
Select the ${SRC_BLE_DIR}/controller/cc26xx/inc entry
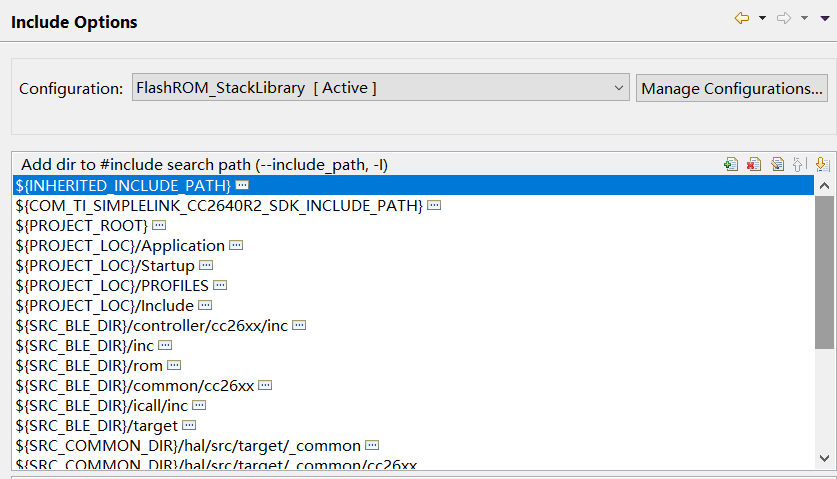coord(152,326)
